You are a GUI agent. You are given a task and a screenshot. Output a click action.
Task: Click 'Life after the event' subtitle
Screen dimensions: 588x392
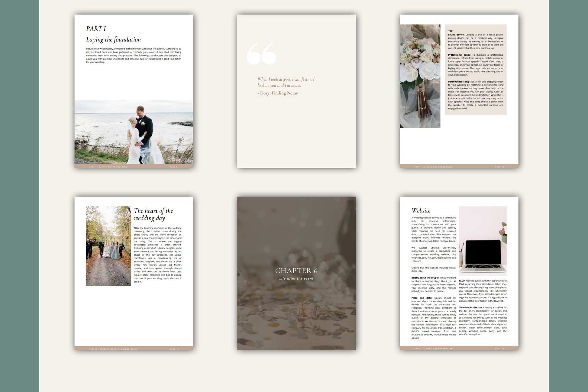[296, 279]
